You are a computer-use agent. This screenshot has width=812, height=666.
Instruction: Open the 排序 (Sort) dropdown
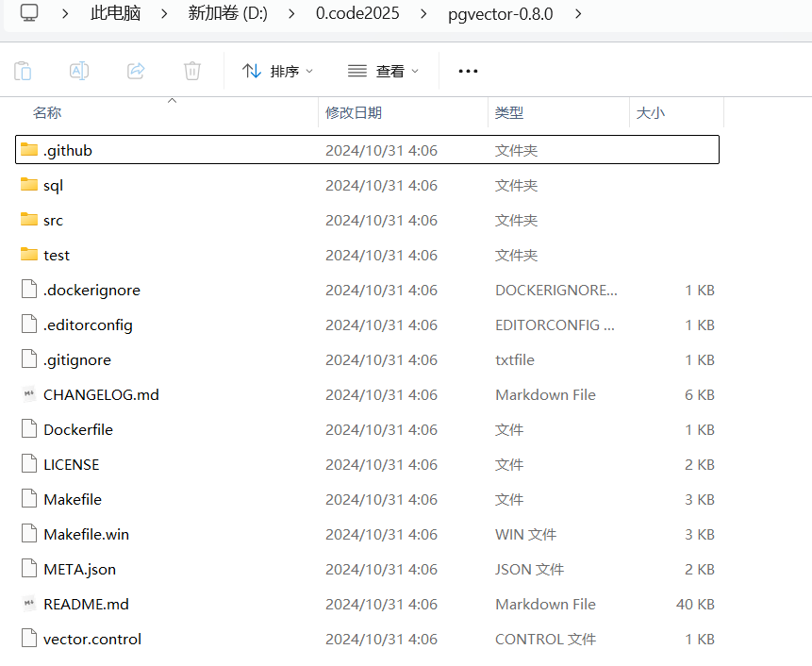click(x=276, y=70)
